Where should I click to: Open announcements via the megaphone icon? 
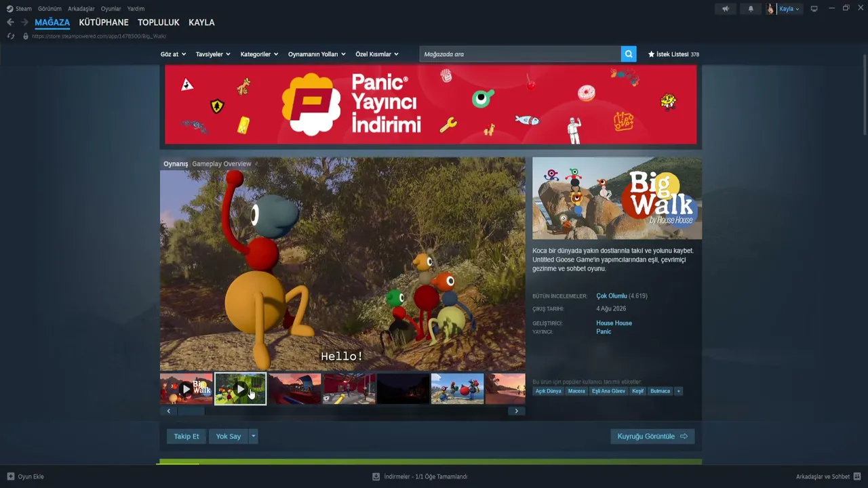click(726, 9)
